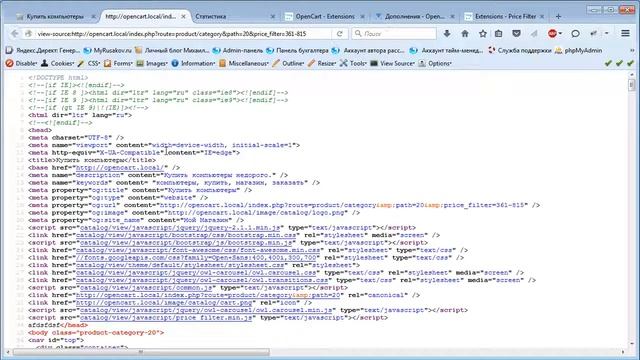Open the Forms dropdown

[118, 63]
